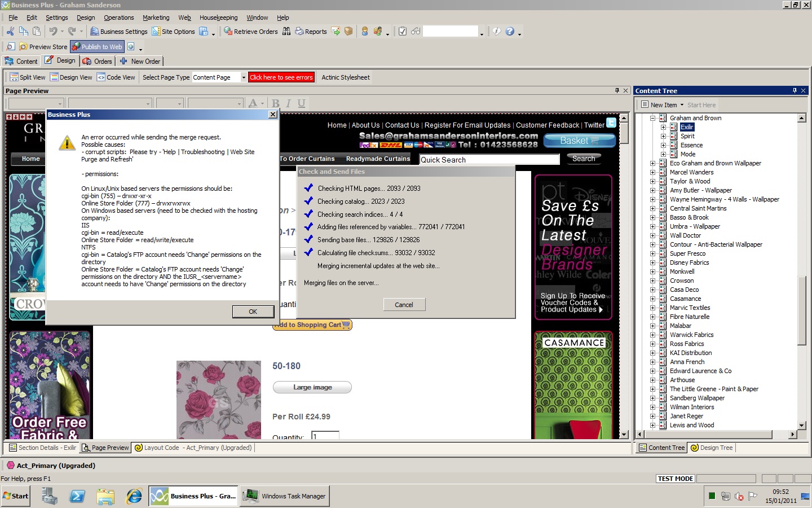Collapse the Graham and Brown tree node

click(652, 118)
